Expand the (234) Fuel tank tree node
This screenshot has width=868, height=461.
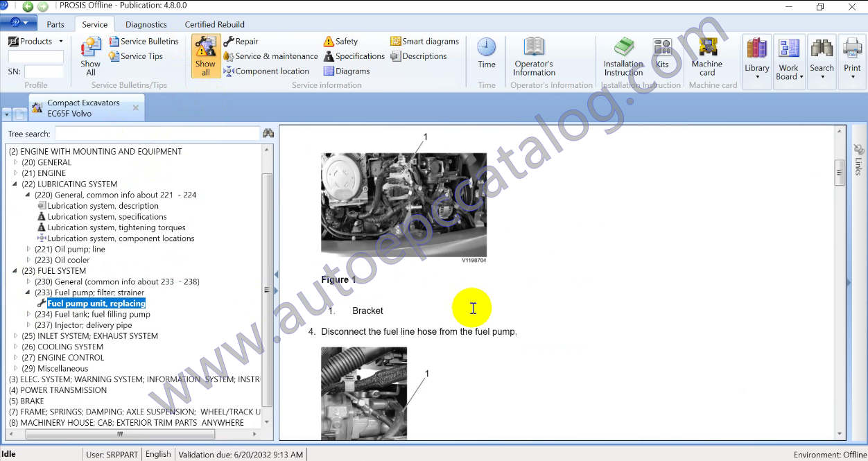(x=28, y=315)
